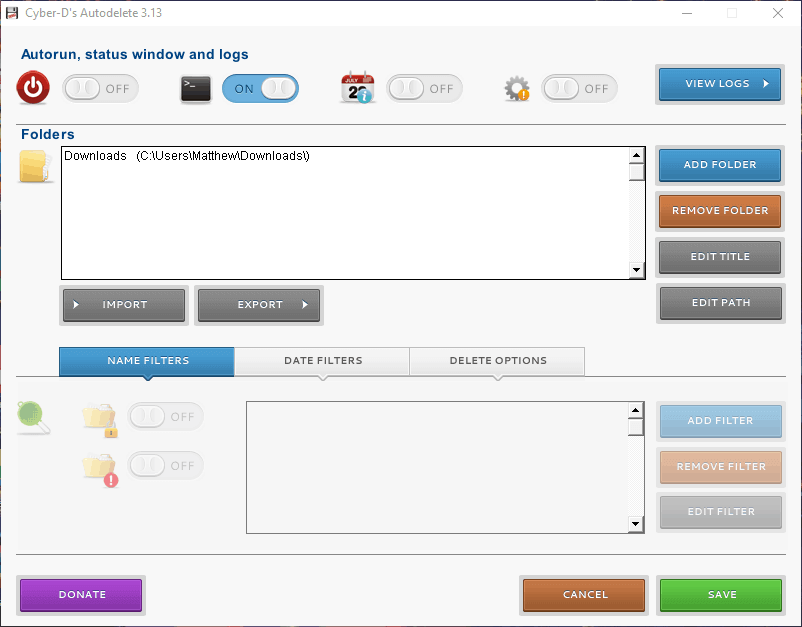Click the yellow folders icon
Screen dimensions: 802x627
click(x=35, y=166)
